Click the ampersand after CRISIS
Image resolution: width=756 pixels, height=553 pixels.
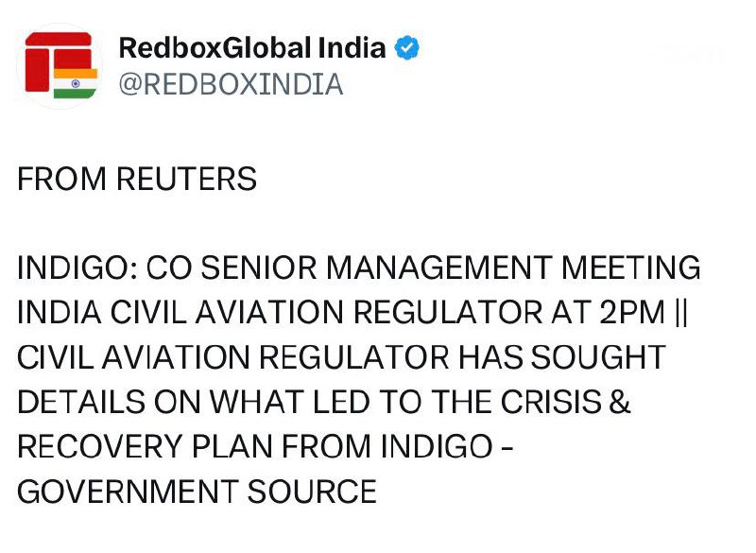[620, 402]
